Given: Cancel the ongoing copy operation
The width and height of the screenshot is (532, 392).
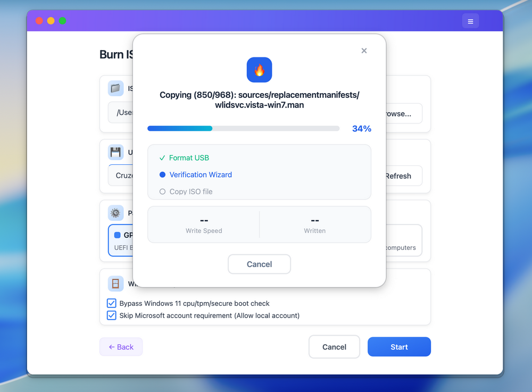Looking at the screenshot, I should pyautogui.click(x=259, y=264).
